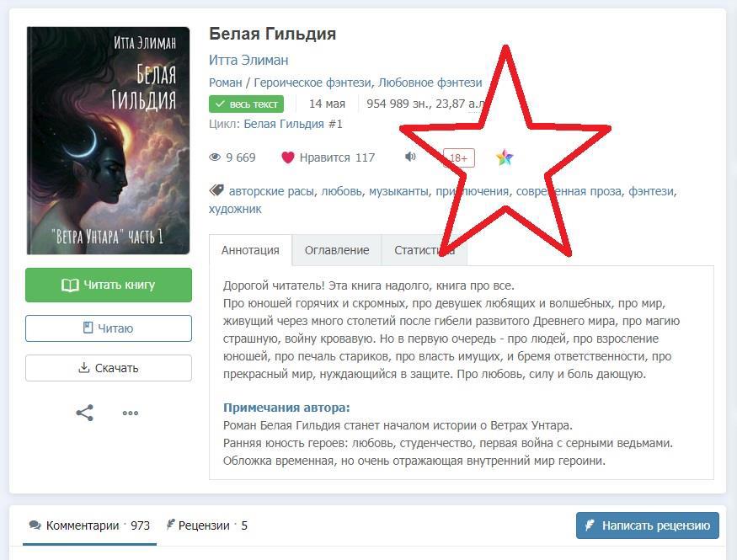Click the book cover thumbnail
This screenshot has height=560, width=737.
[x=108, y=141]
